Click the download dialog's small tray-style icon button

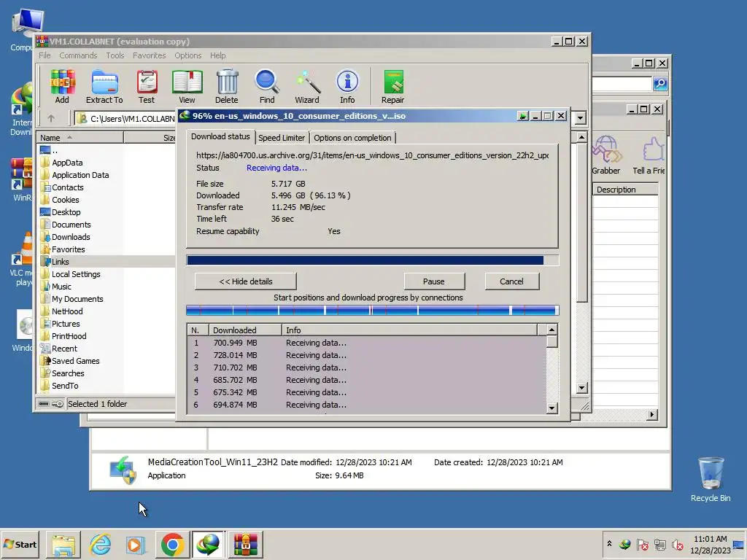pyautogui.click(x=522, y=116)
